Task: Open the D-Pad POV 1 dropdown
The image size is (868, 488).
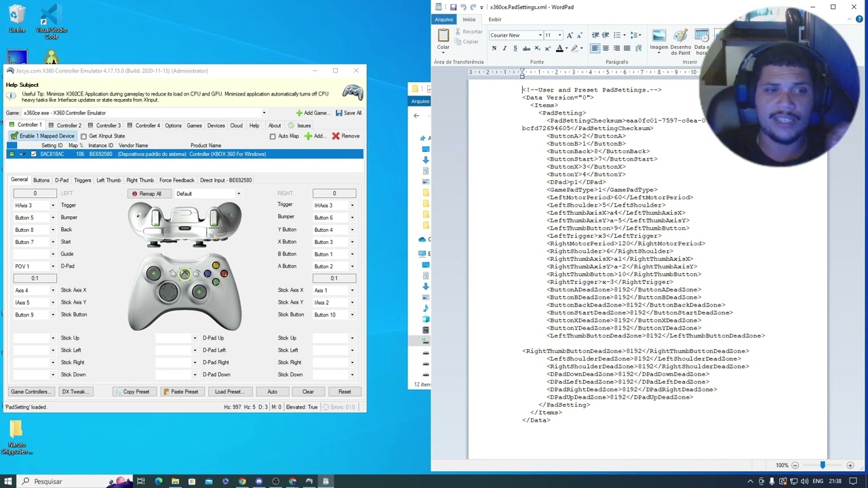Action: 52,266
